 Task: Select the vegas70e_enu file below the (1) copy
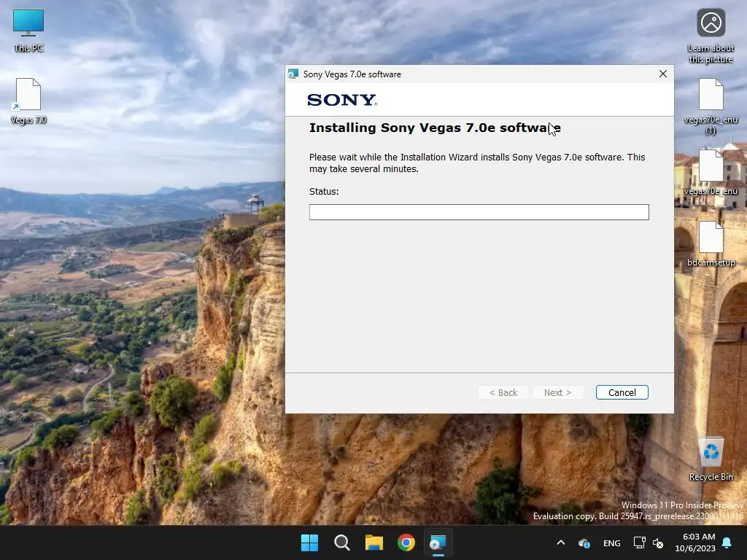point(711,172)
